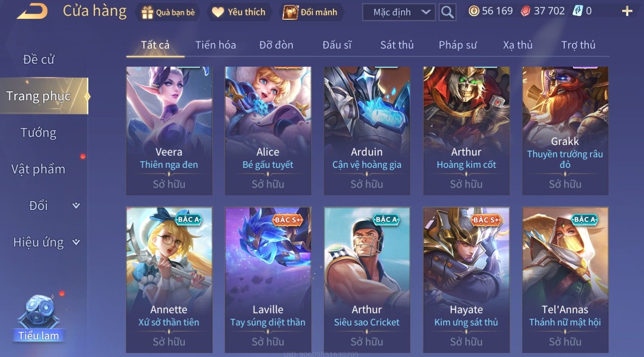
Task: Click the back arrow icon
Action: pos(32,12)
